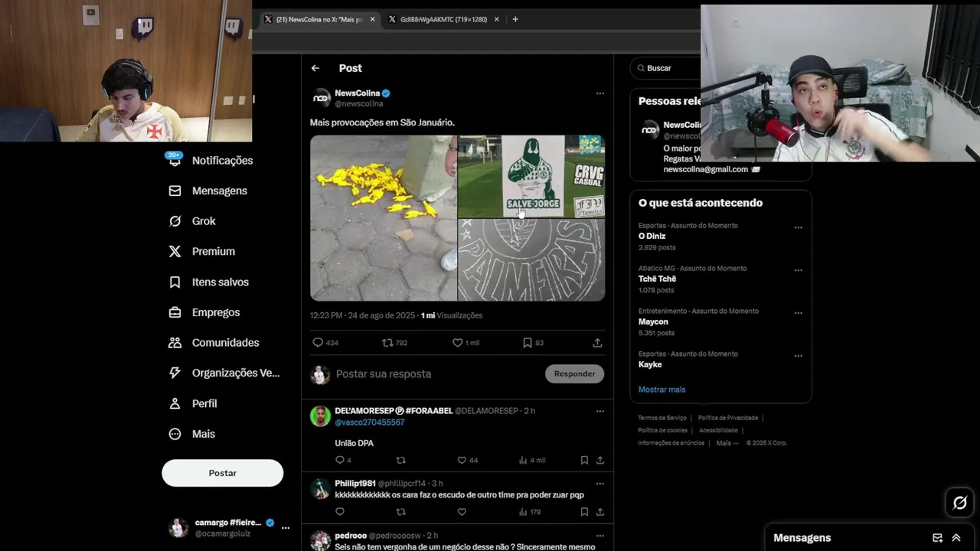This screenshot has height=551, width=980.
Task: Repost the NewsColina post showing 792
Action: tap(387, 343)
